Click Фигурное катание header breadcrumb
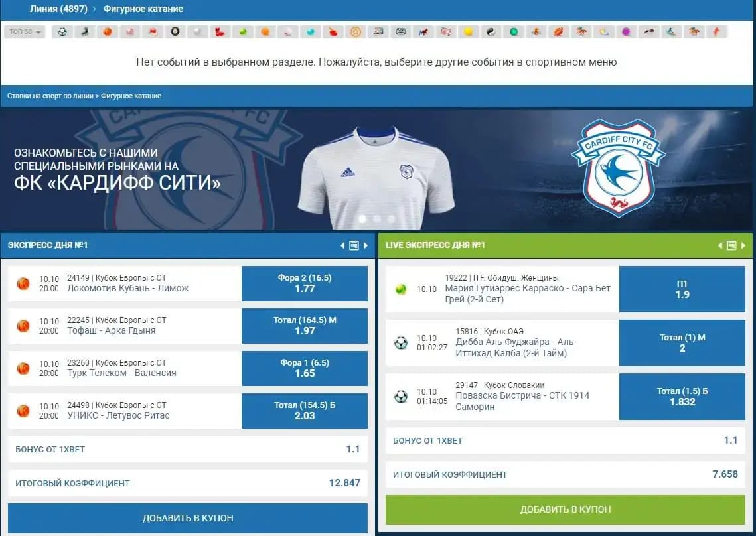 click(143, 9)
